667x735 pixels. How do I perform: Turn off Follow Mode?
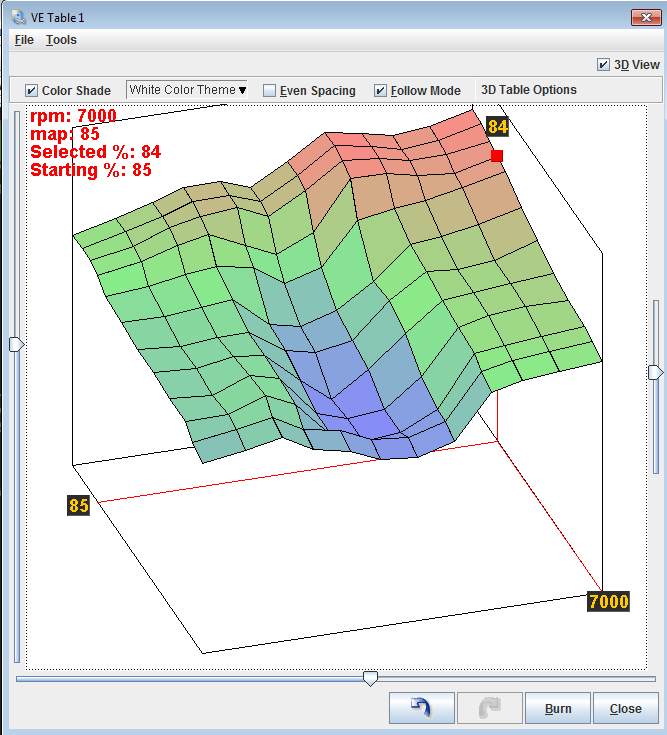point(381,90)
